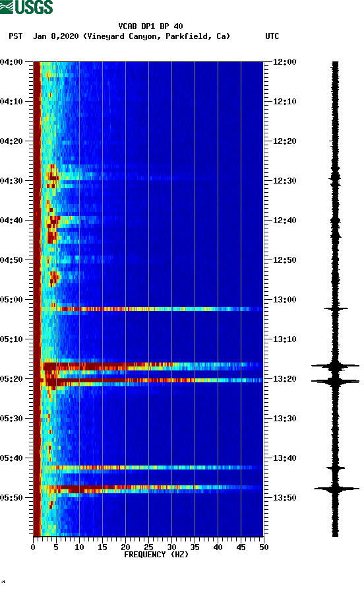Click the 04:00 PST time label
Image resolution: width=364 pixels, height=589 pixels.
coord(11,62)
